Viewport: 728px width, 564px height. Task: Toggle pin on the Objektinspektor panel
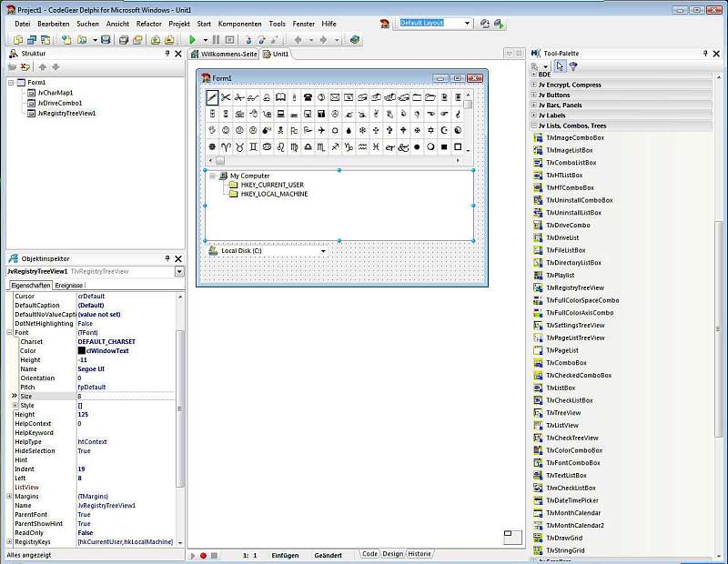coord(167,259)
